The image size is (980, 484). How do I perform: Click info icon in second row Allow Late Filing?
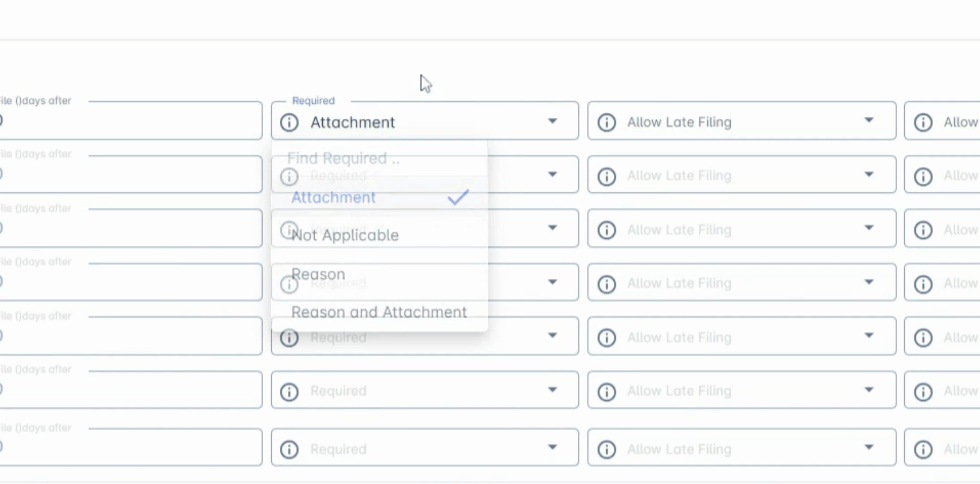click(x=607, y=176)
